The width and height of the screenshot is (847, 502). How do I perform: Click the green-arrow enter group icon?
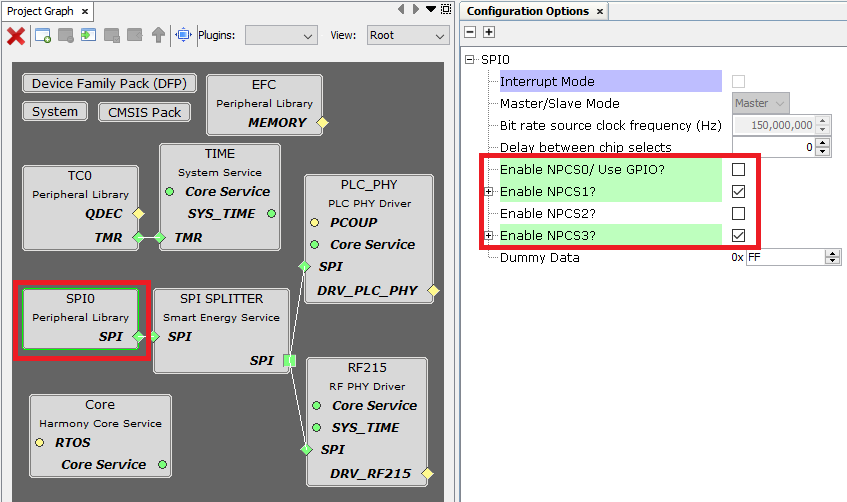[x=89, y=36]
